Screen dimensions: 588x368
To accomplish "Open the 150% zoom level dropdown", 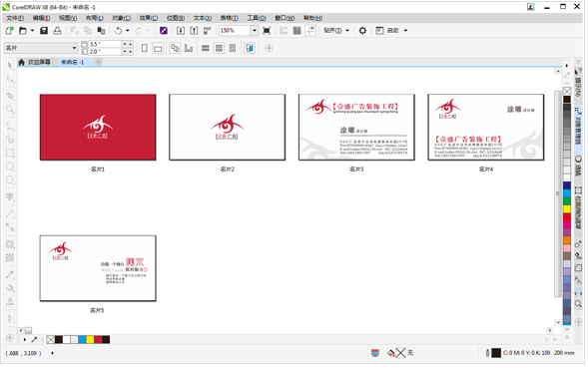I will (255, 31).
